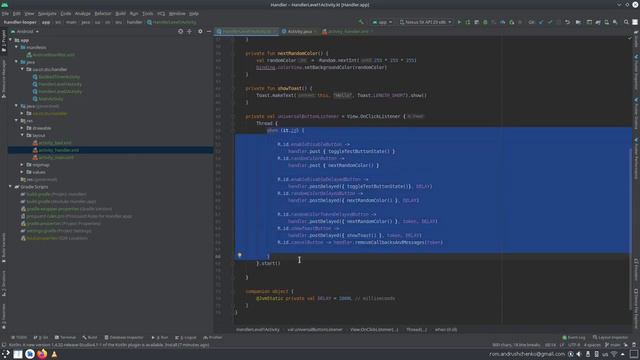Click the Search Everywhere magnifier icon
The height and width of the screenshot is (360, 640).
pos(626,22)
